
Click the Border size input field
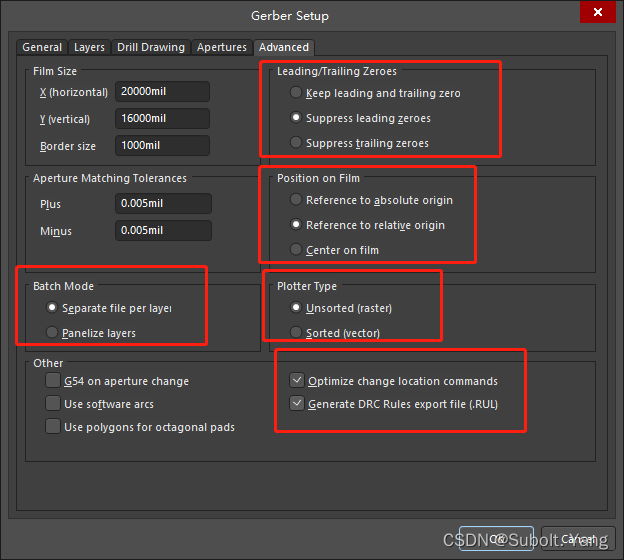pos(162,146)
